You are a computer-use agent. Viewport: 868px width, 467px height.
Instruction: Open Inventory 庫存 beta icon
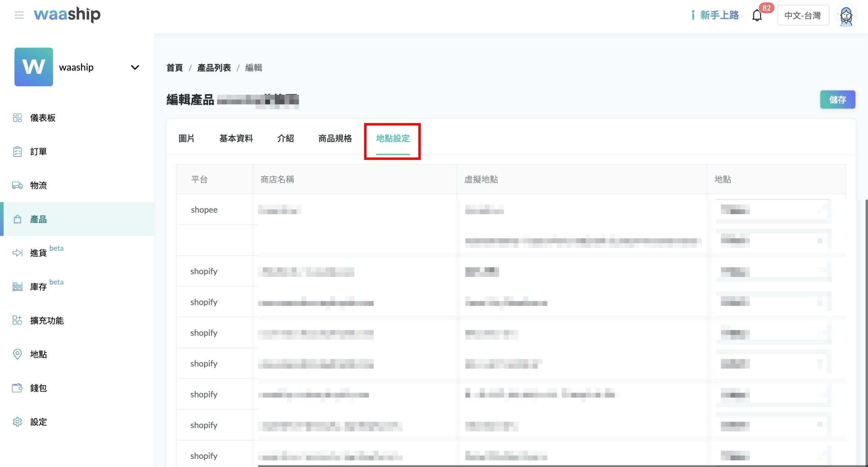[17, 287]
